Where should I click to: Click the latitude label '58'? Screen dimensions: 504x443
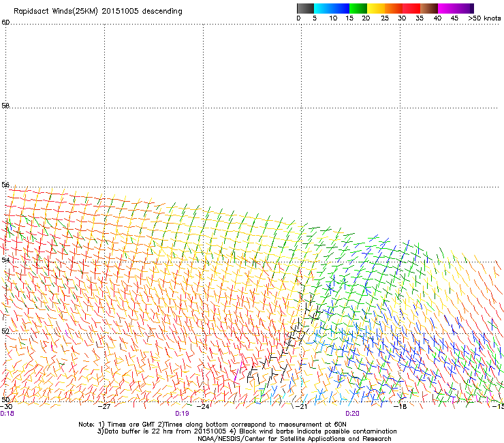tap(5, 105)
